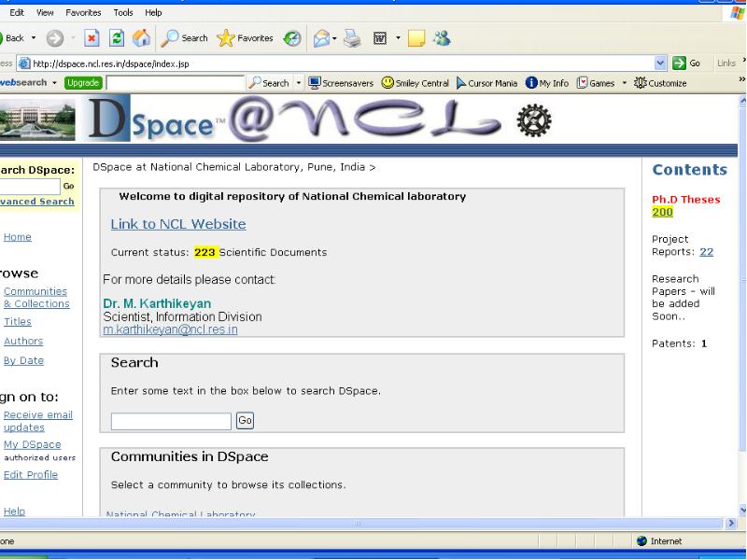Viewport: 747px width, 560px height.
Task: Click the sidebar Home link
Action: [18, 237]
